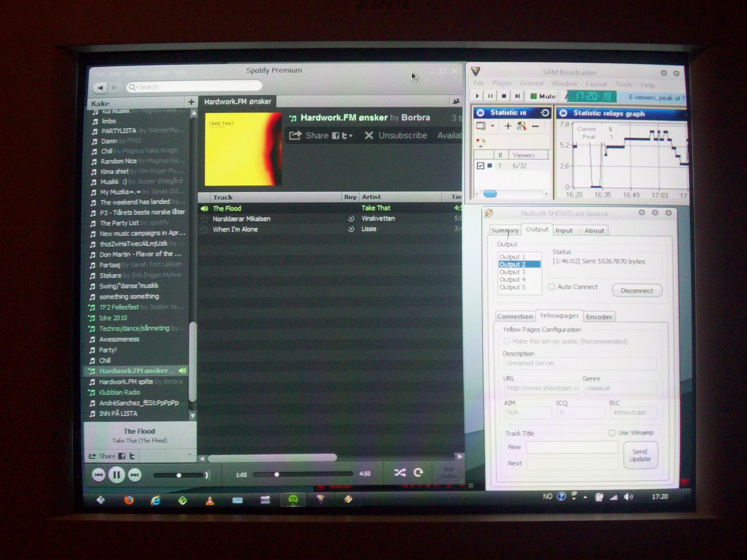
Task: Open the Player menu in SAM Broadcaster
Action: pos(502,83)
